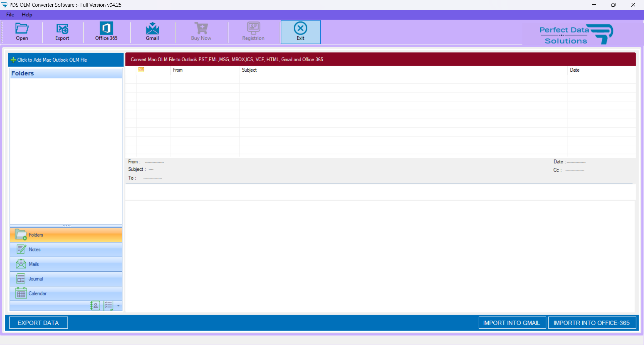Click the Buy Now cart icon
Screen dimensions: 644x345
click(201, 28)
